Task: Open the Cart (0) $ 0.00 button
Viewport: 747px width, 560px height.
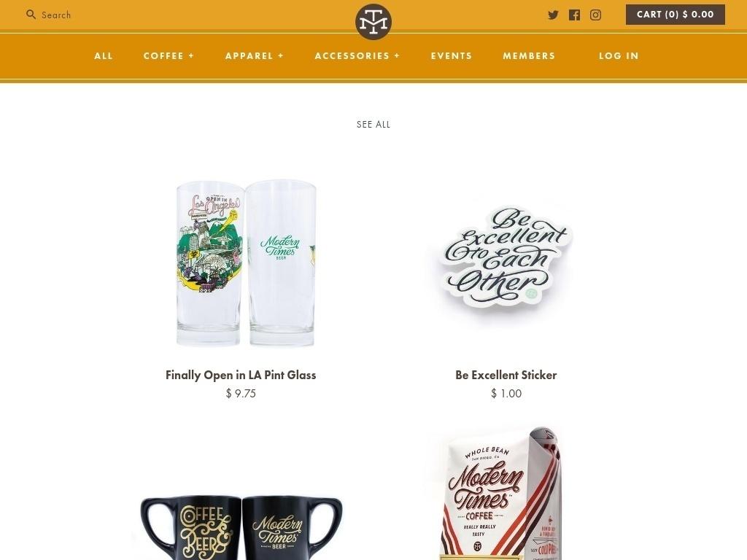Action: (675, 15)
